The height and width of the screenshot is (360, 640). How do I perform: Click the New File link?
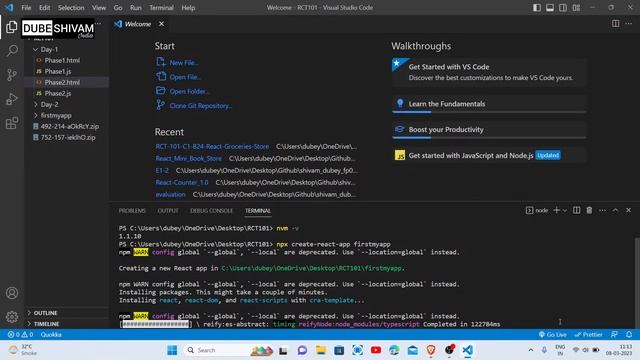[177, 62]
